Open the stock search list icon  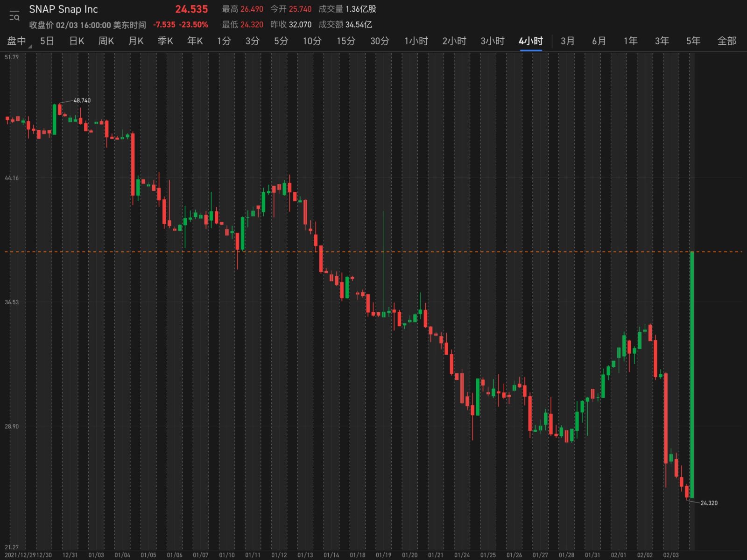14,16
